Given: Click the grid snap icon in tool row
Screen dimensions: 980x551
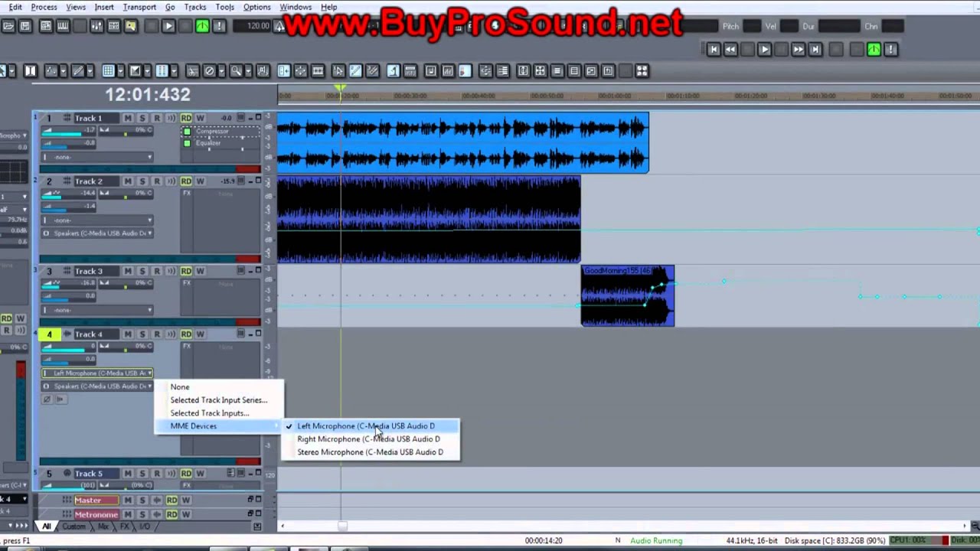Looking at the screenshot, I should coord(108,71).
